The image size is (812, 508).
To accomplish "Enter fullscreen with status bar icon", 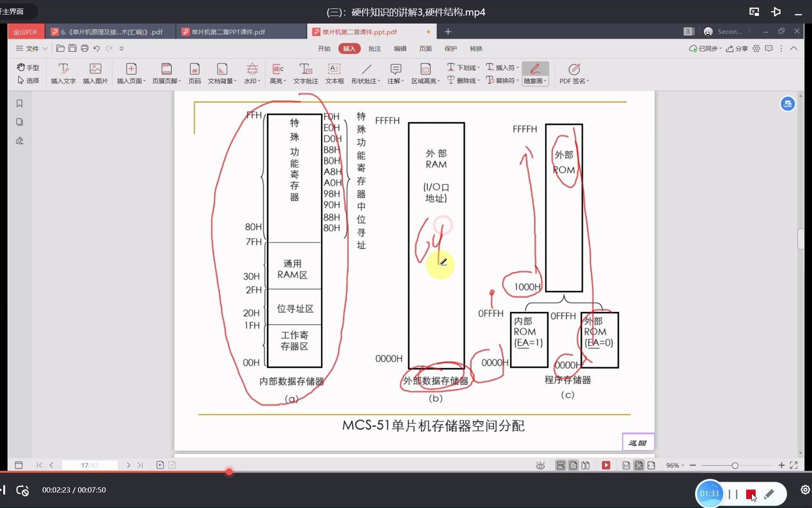I will pyautogui.click(x=794, y=465).
